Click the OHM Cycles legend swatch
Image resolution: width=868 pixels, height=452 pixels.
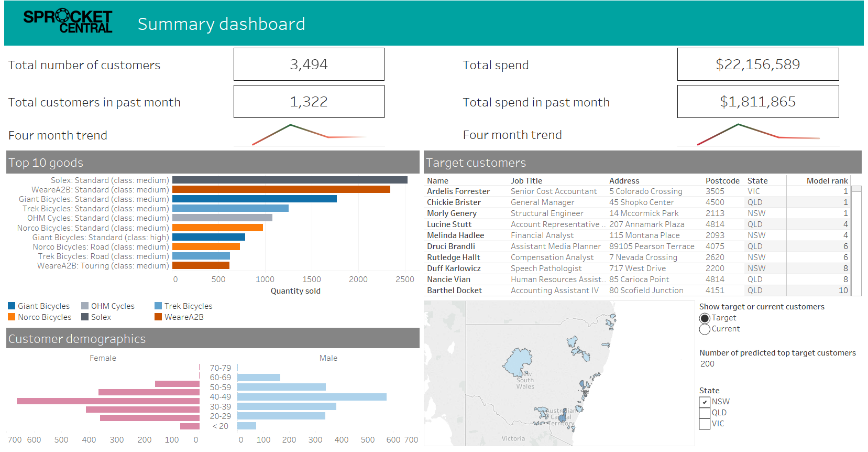pyautogui.click(x=85, y=306)
